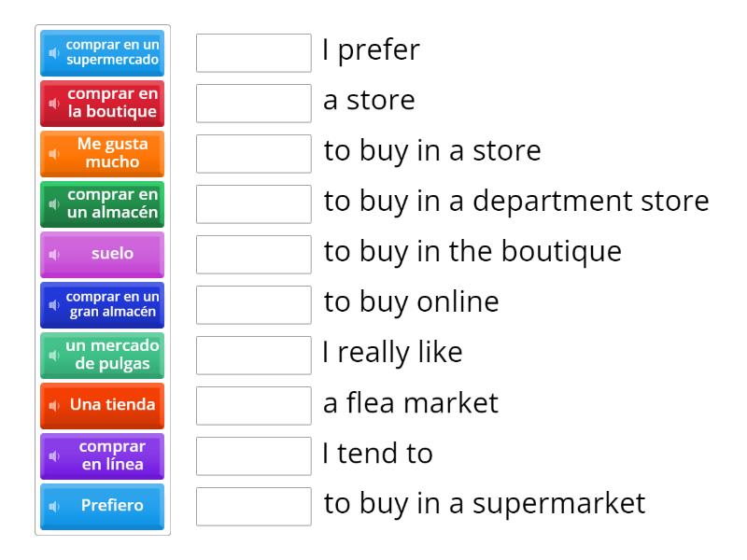The height and width of the screenshot is (560, 747).
Task: Click the box beside 'I really like'
Action: click(254, 356)
